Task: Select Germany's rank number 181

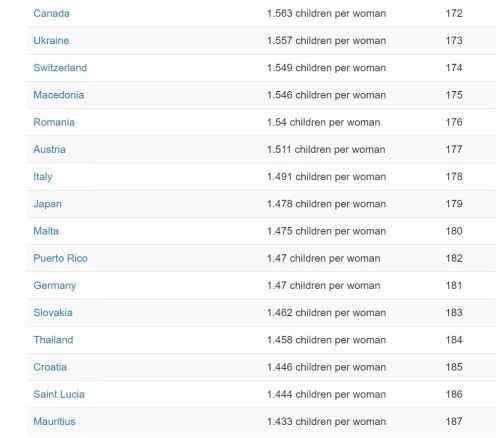Action: tap(454, 286)
